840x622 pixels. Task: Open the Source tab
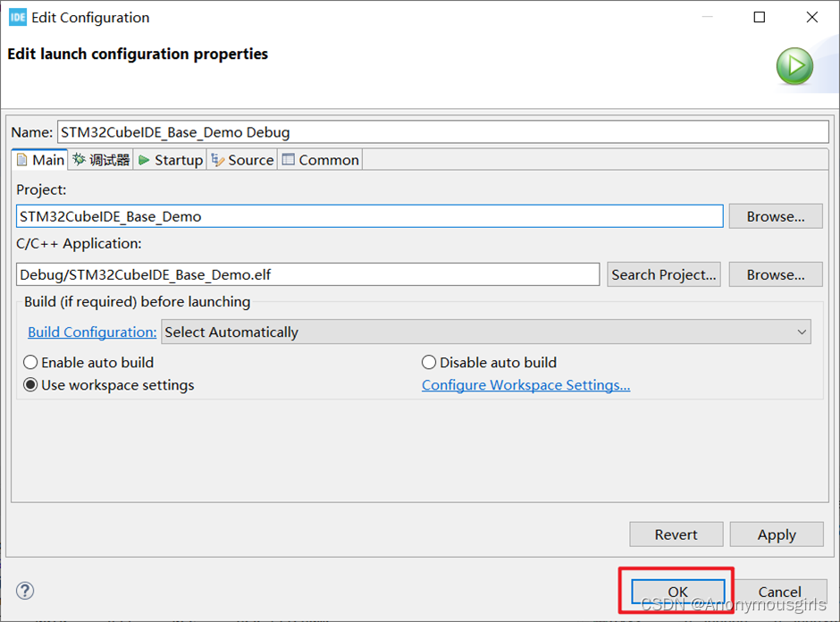[x=242, y=160]
